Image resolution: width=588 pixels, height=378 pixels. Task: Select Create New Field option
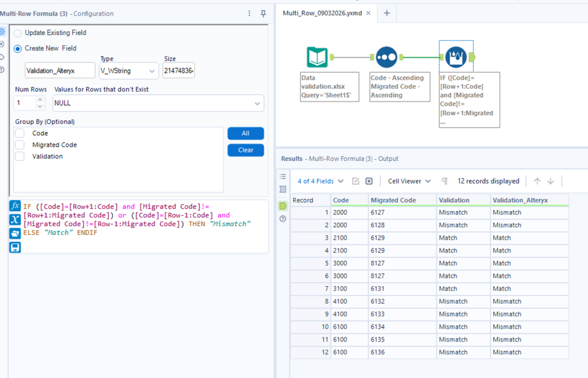pos(18,49)
